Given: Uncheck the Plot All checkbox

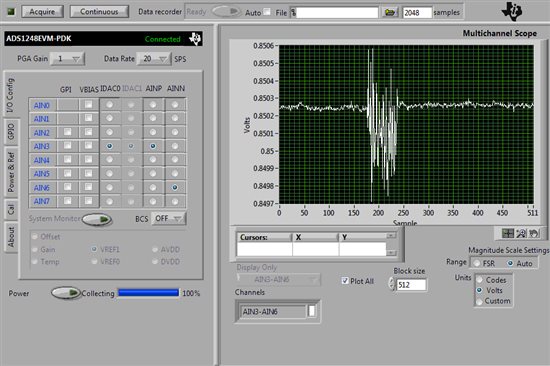Looking at the screenshot, I should coord(345,281).
